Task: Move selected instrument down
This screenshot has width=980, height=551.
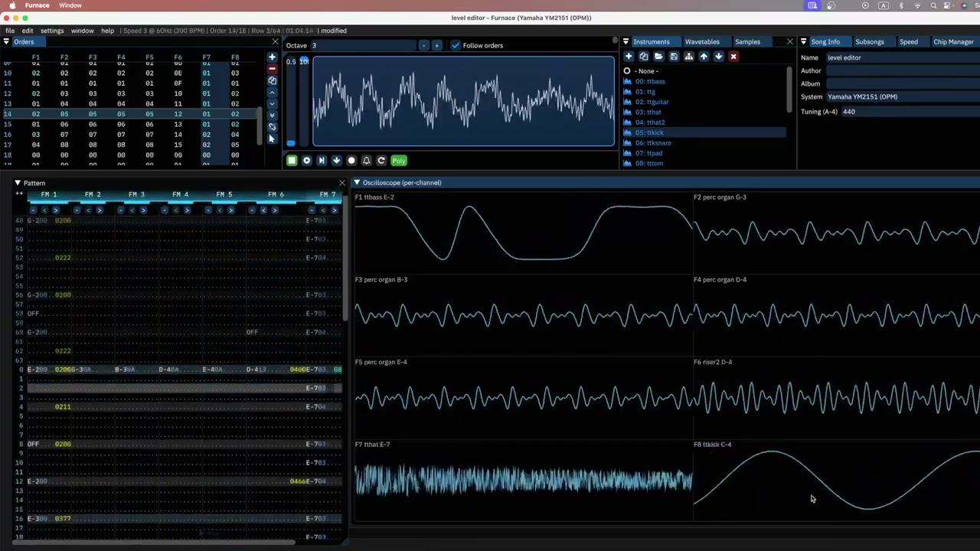Action: coord(718,57)
